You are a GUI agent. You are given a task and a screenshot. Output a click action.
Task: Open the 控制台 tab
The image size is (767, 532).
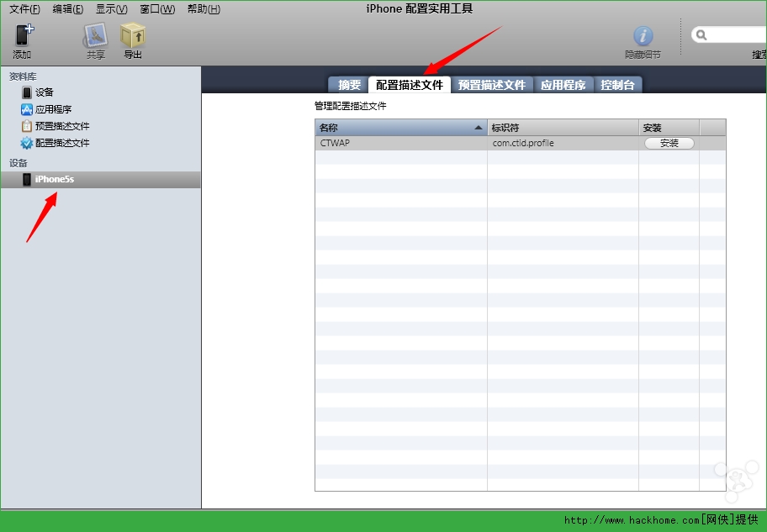(617, 85)
